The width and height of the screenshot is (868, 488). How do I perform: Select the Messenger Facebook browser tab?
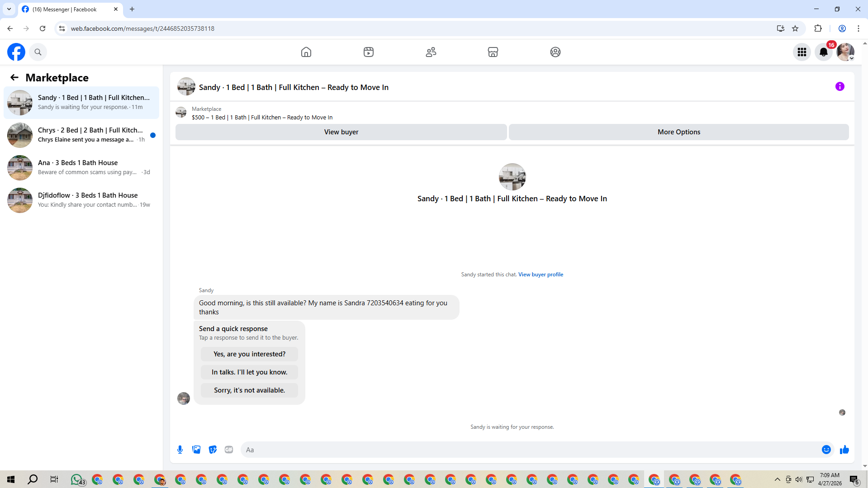[x=70, y=9]
